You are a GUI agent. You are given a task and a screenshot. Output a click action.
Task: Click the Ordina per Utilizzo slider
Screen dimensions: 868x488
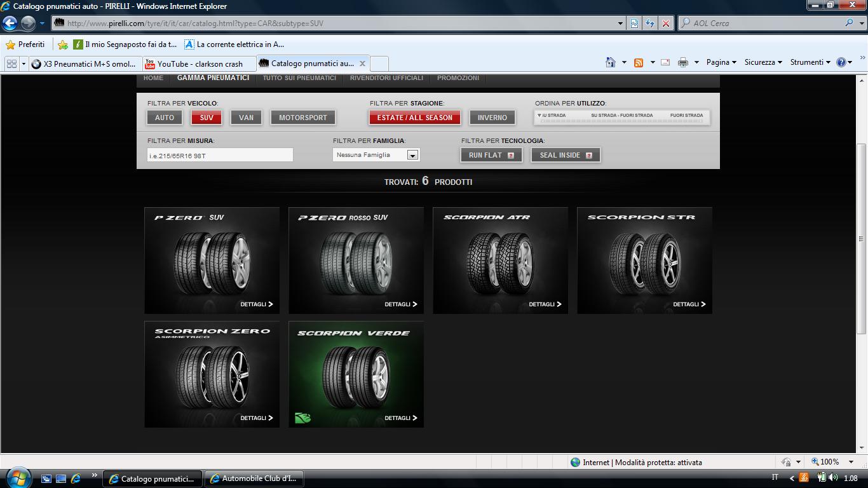(621, 118)
